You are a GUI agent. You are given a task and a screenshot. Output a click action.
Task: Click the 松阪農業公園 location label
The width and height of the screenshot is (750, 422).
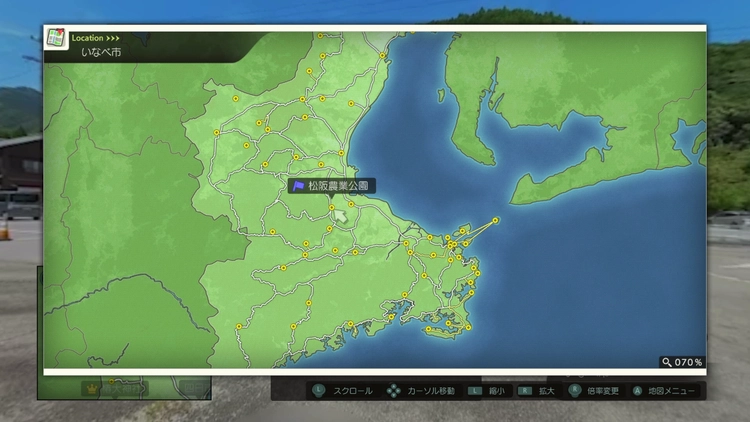pos(338,186)
